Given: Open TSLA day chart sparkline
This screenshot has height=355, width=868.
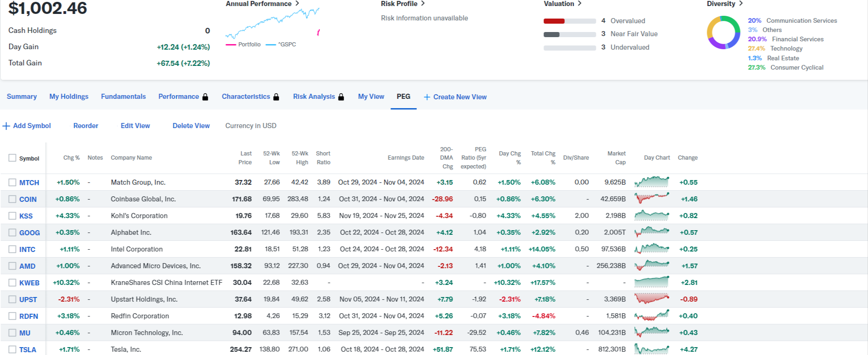Looking at the screenshot, I should pos(652,349).
